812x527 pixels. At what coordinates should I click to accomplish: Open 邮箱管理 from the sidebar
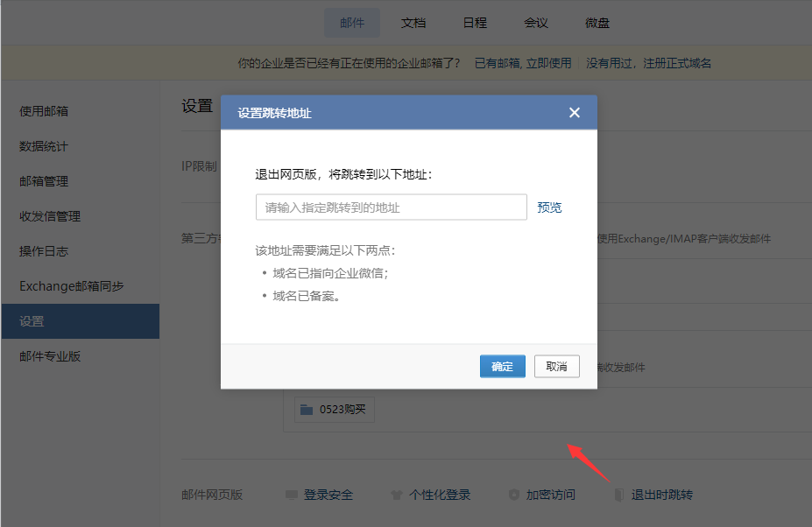[x=44, y=181]
